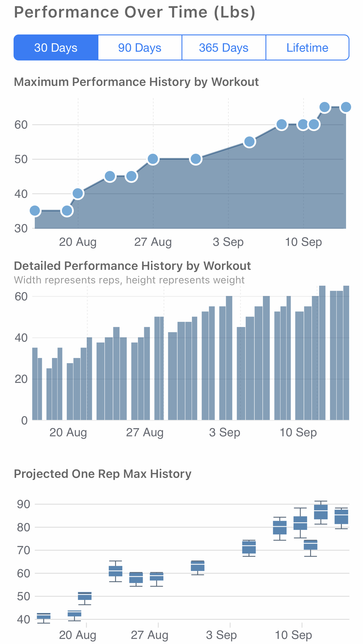Tap the lowest box plot near 40
This screenshot has height=644, width=363.
point(44,616)
